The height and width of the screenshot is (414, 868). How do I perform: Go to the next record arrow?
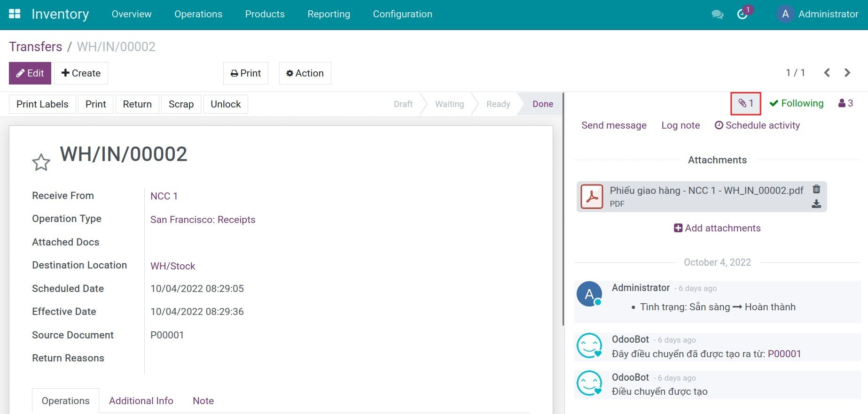point(847,73)
